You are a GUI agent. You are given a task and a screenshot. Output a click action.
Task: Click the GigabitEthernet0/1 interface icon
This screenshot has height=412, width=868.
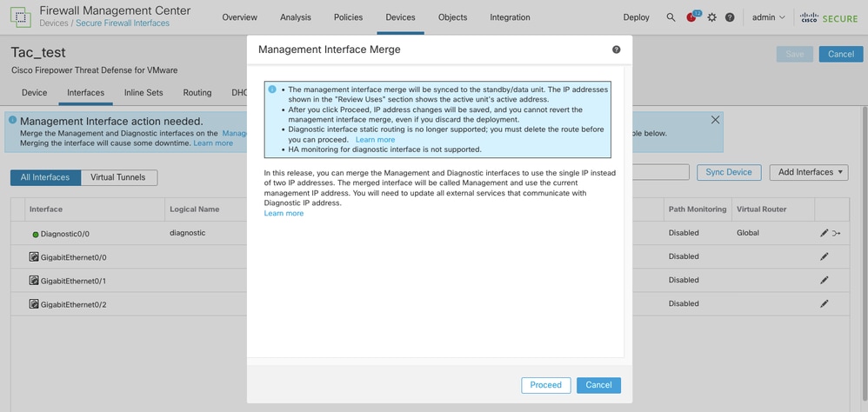tap(34, 281)
